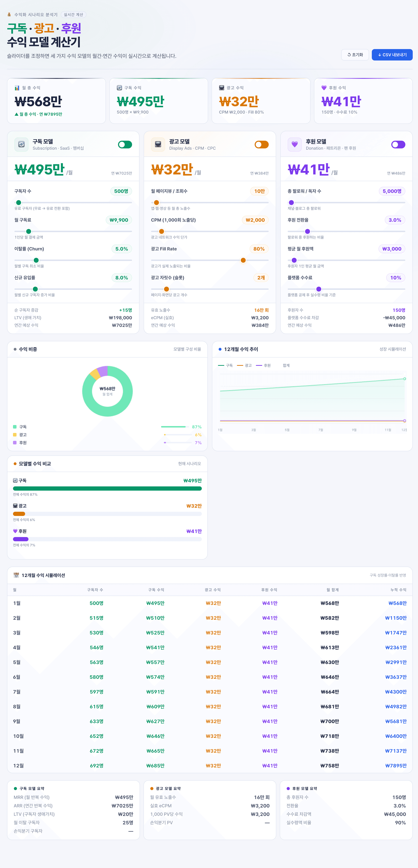The image size is (418, 868).
Task: Turn off the purple 후원 모델 switch
Action: tap(398, 145)
